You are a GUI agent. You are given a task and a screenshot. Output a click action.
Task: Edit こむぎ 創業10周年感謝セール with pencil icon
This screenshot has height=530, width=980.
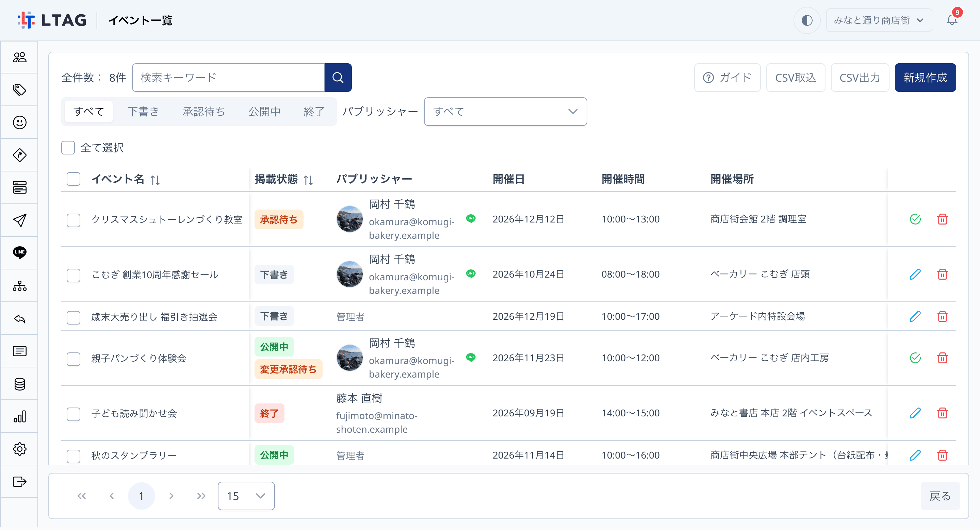point(915,275)
